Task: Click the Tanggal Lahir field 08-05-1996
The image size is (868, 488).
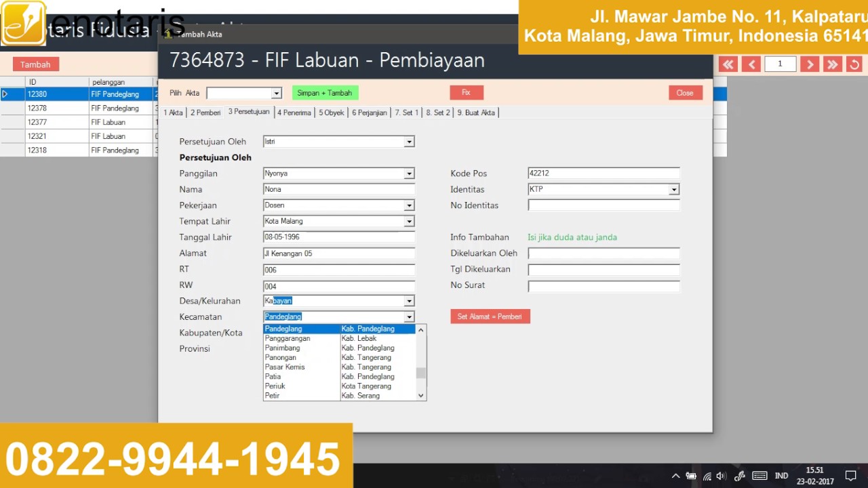Action: tap(338, 237)
